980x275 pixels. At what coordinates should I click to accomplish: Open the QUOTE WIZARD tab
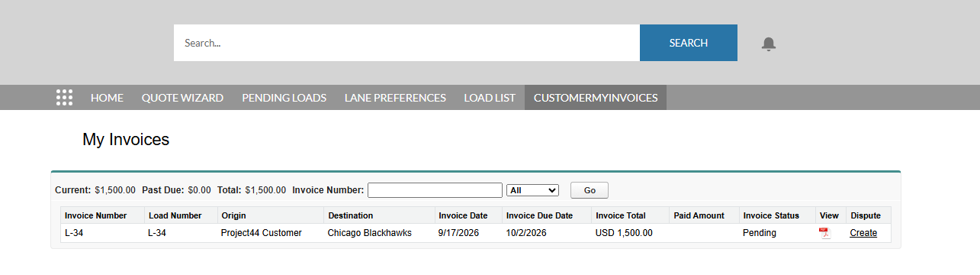[182, 98]
